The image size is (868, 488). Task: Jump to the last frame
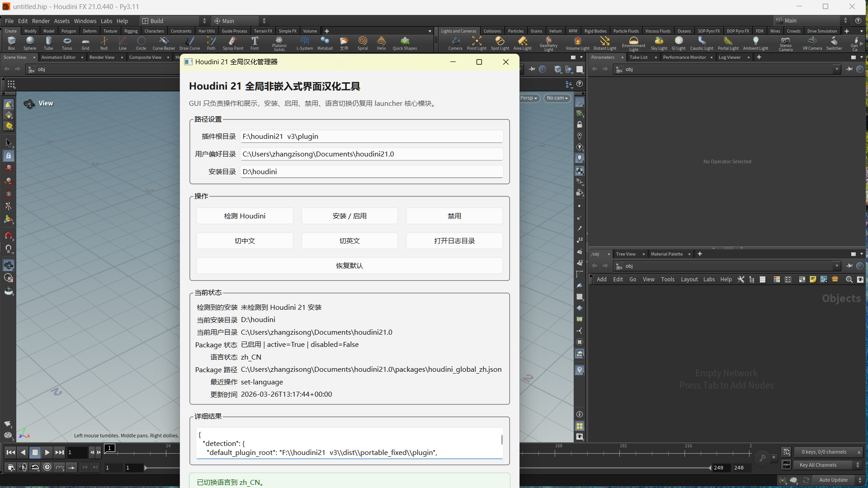click(59, 452)
